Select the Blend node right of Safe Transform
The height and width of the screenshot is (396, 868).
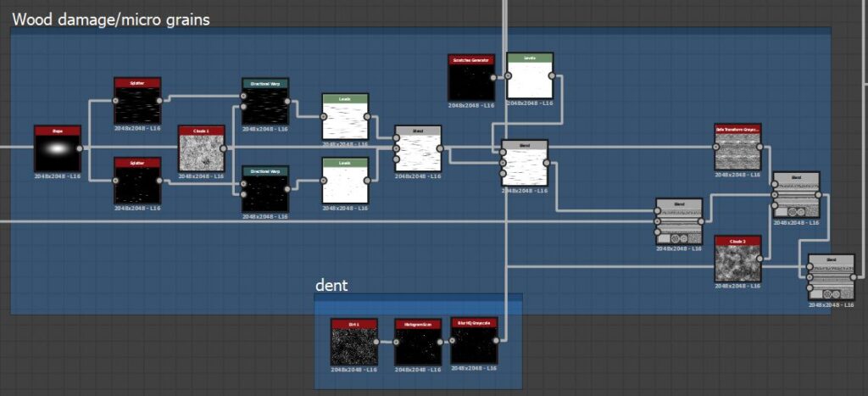[797, 195]
